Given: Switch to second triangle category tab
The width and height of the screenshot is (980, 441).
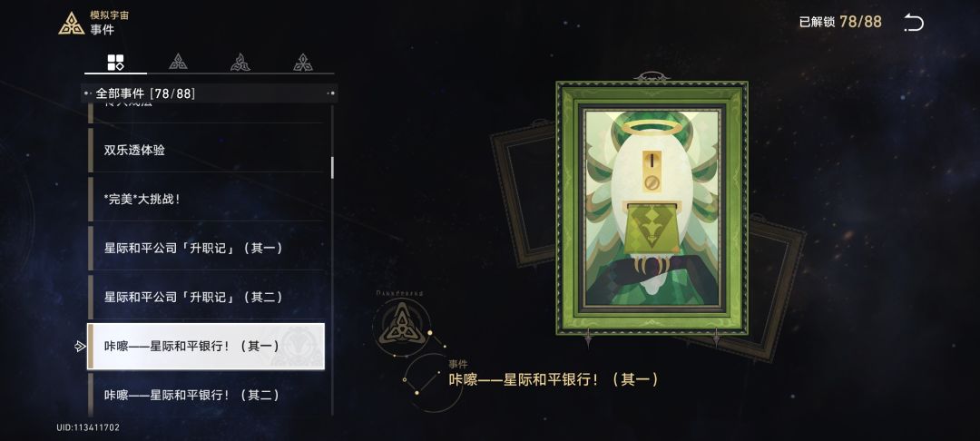Looking at the screenshot, I should coord(178,62).
